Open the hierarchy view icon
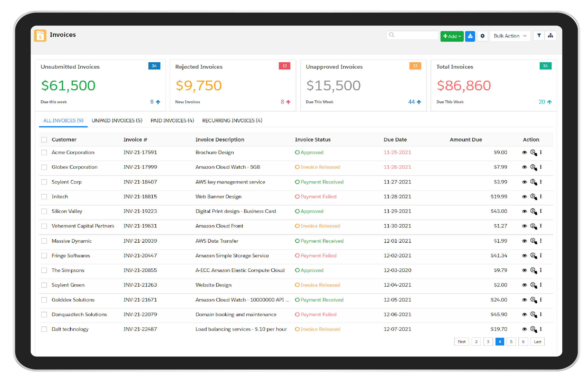The height and width of the screenshot is (385, 588). [x=550, y=36]
